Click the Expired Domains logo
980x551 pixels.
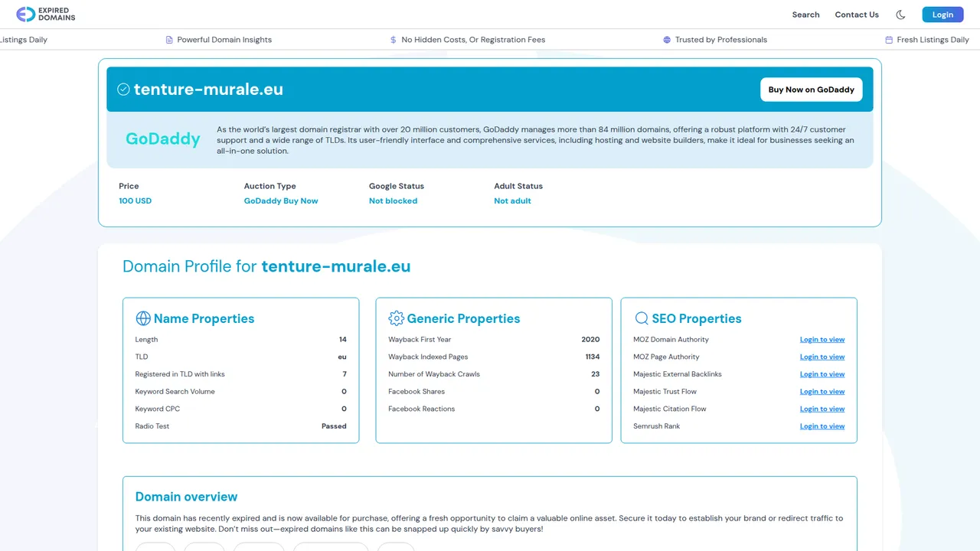[x=46, y=15]
